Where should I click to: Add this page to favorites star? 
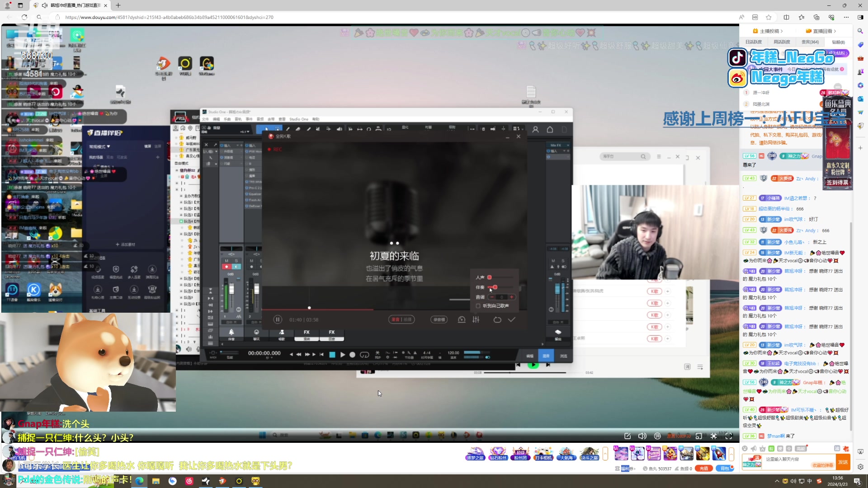769,17
